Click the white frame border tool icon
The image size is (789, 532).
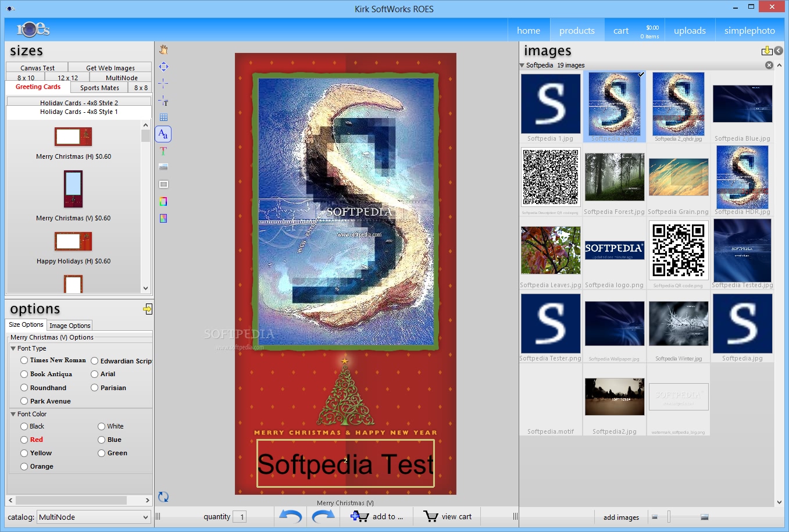163,184
